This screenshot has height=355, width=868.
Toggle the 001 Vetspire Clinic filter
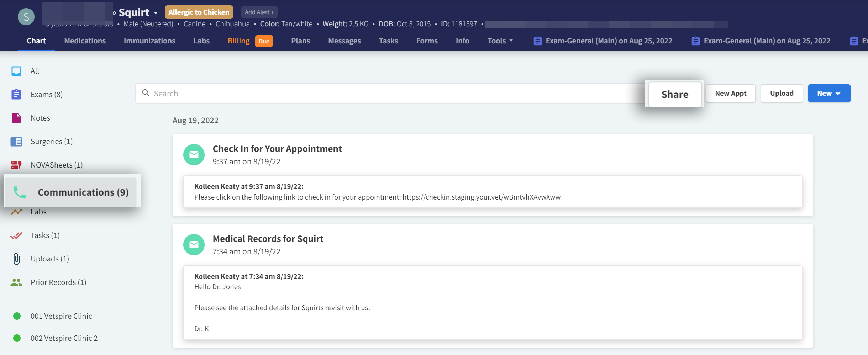17,316
